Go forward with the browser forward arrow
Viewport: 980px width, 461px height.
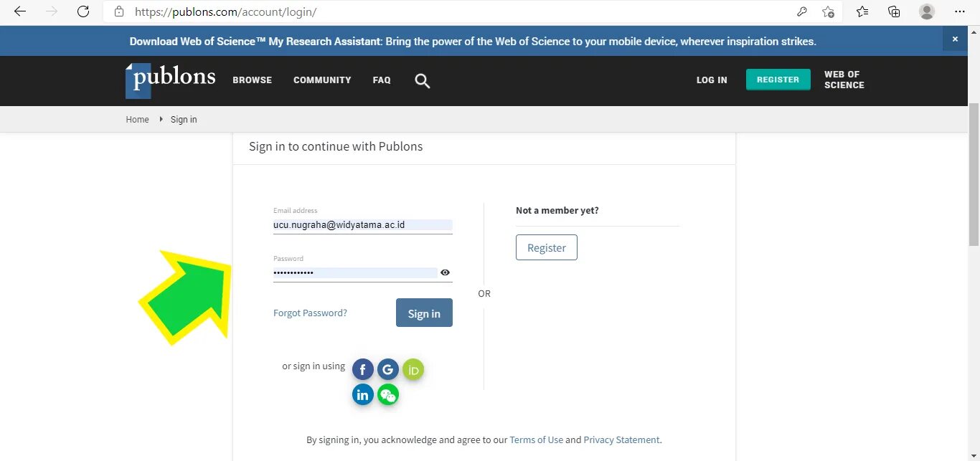[x=52, y=11]
